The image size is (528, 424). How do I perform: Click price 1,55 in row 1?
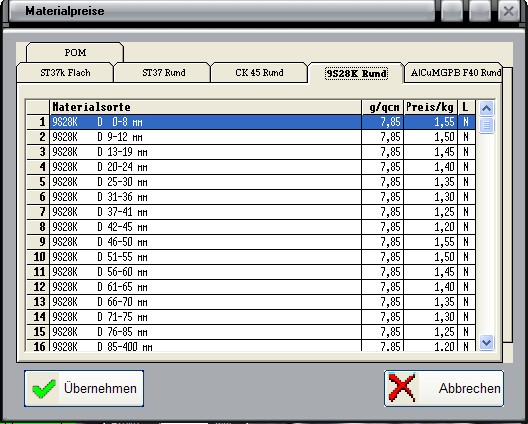click(431, 122)
